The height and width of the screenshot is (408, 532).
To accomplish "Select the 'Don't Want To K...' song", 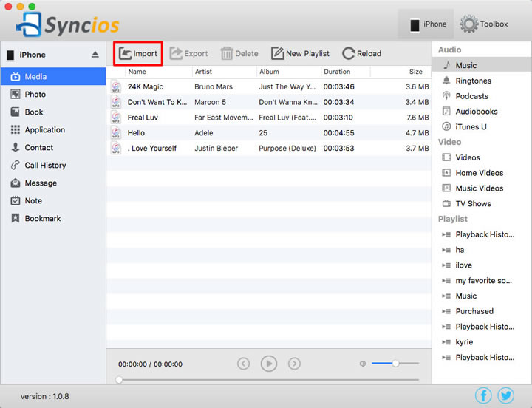I will click(269, 102).
